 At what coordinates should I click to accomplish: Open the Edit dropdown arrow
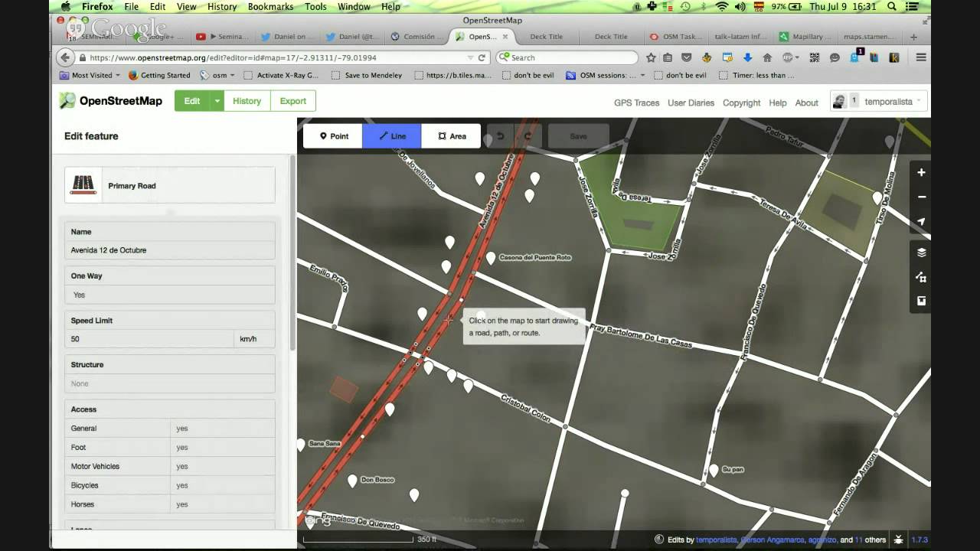pyautogui.click(x=217, y=101)
